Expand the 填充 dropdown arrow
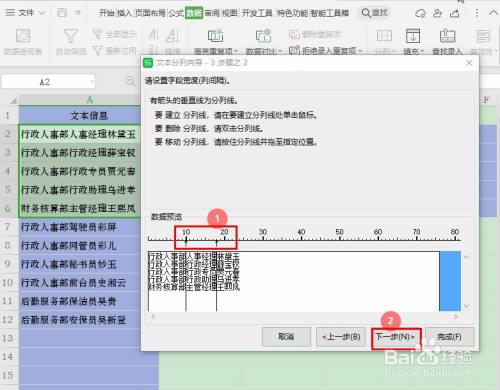This screenshot has width=500, height=390. tap(422, 51)
